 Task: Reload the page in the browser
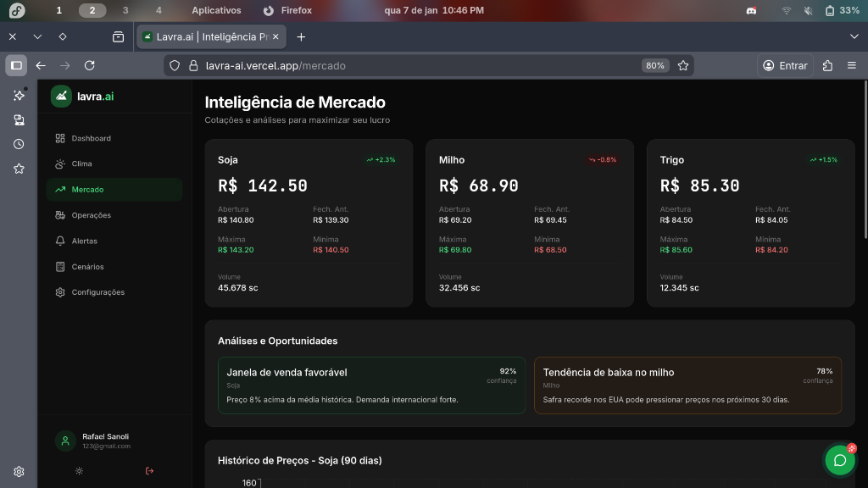89,66
